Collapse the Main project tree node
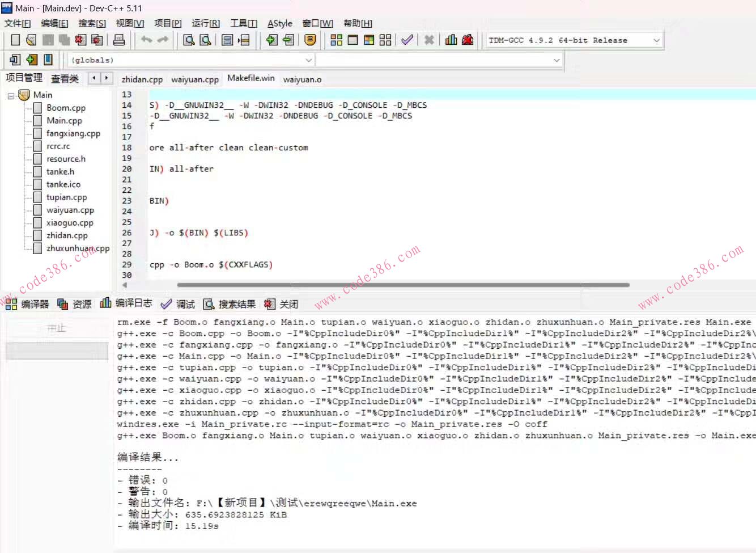756x553 pixels. [x=11, y=96]
